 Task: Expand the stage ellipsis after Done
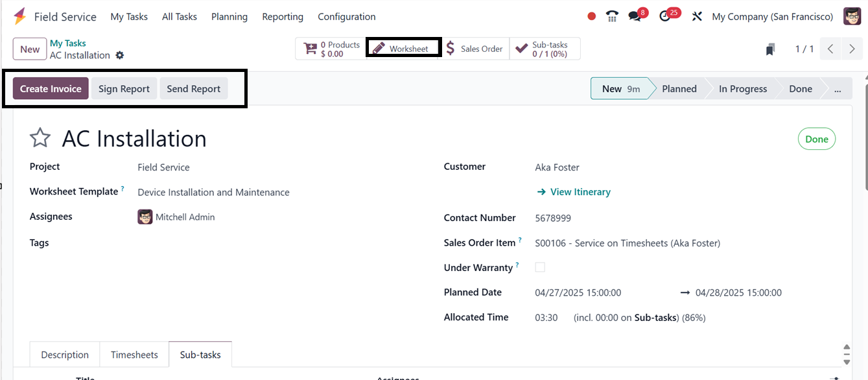[838, 89]
